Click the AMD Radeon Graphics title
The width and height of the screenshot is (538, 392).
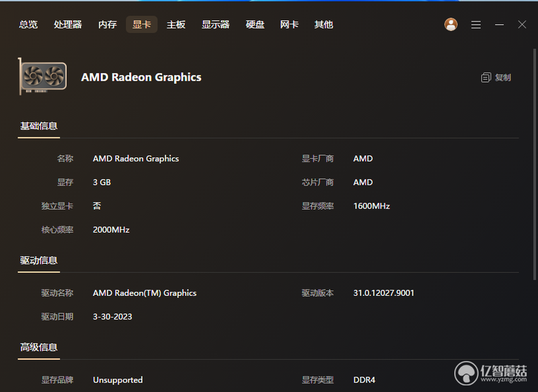tap(141, 77)
